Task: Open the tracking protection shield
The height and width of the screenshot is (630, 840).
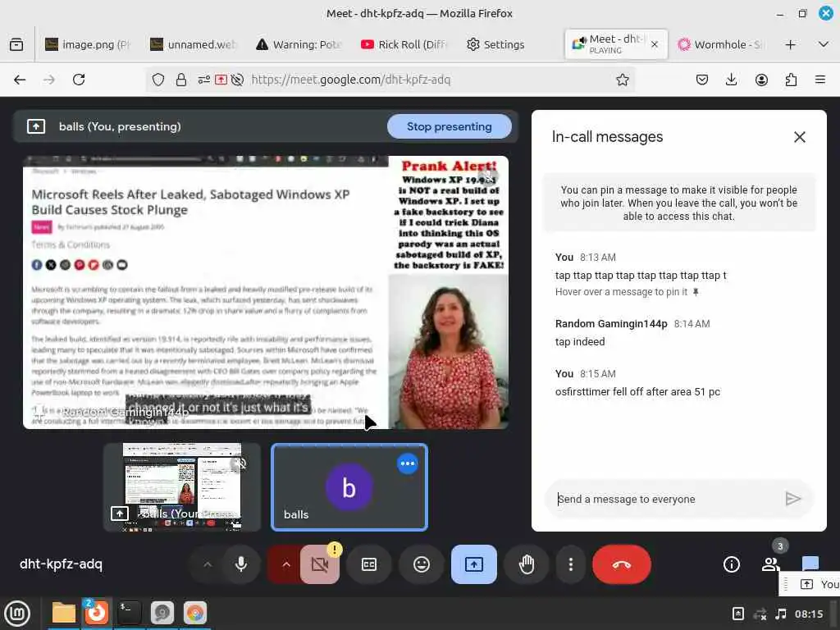Action: (x=158, y=80)
